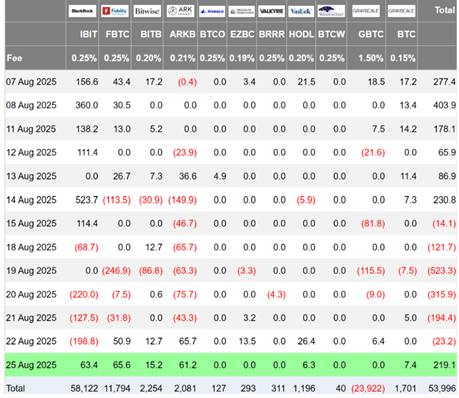
Task: Select the BITB column header
Action: [151, 34]
